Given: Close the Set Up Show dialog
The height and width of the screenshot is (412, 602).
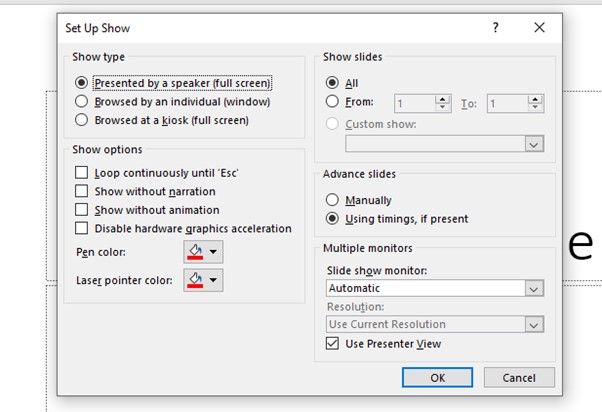Looking at the screenshot, I should coord(540,28).
